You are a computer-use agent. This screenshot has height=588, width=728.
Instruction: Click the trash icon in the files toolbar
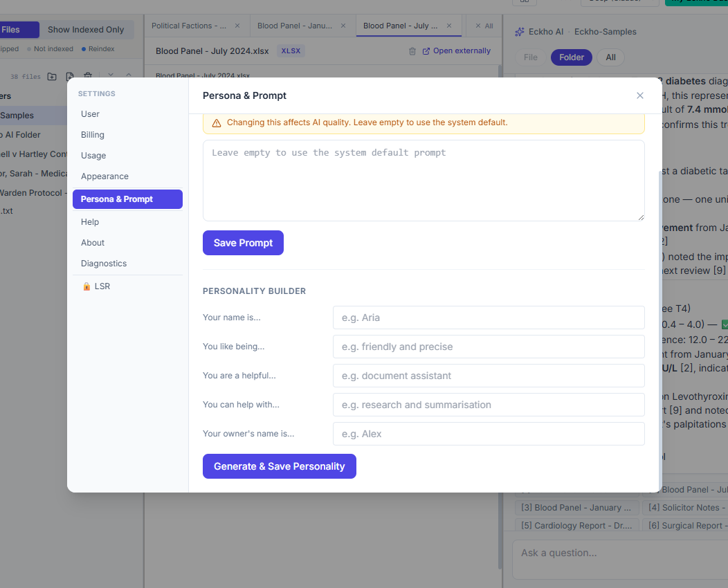[88, 75]
